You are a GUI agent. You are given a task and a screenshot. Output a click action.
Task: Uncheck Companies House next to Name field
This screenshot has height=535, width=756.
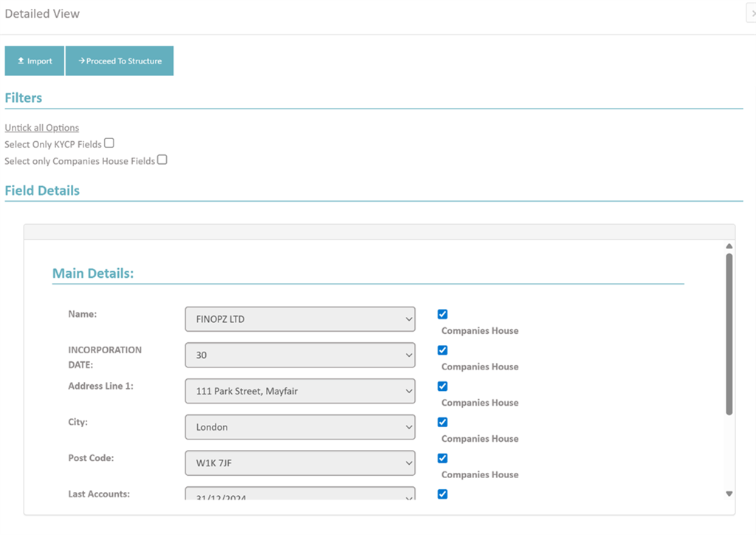(x=442, y=313)
